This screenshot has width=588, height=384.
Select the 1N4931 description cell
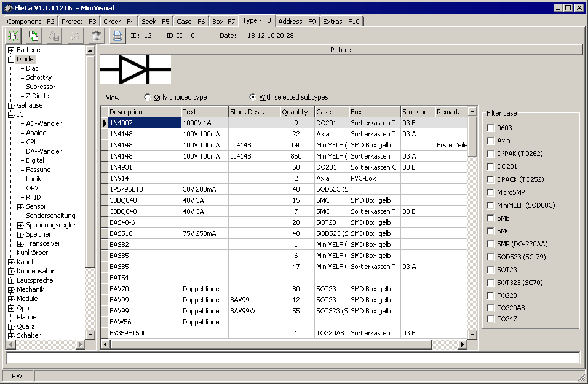[145, 167]
